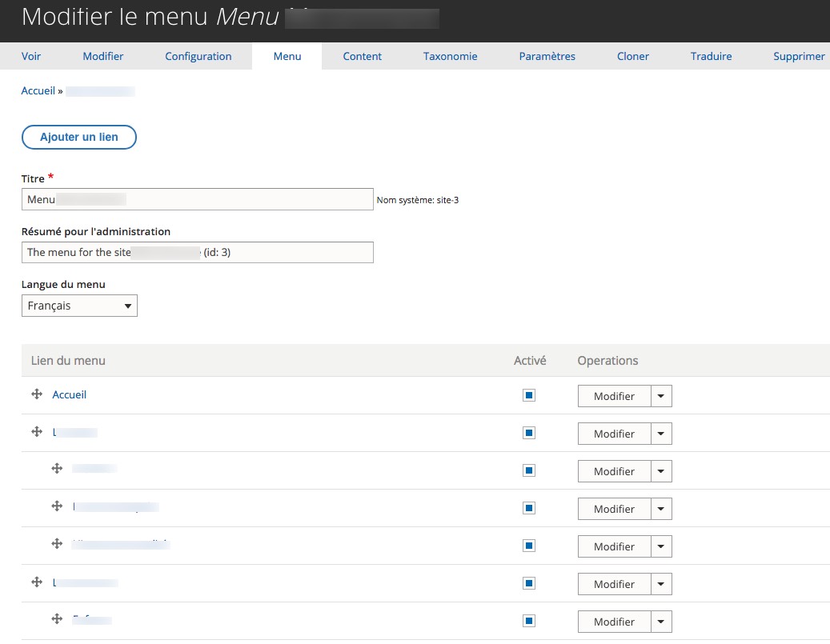The image size is (830, 644).
Task: Toggle Activé checkbox in the sixth table row
Action: click(529, 583)
